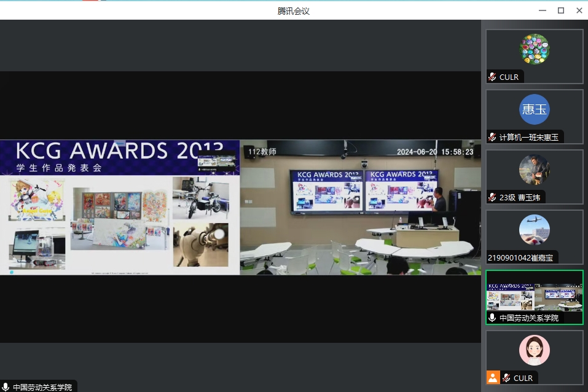Select the cartoon girl avatar of the bottom CULR

(x=534, y=350)
